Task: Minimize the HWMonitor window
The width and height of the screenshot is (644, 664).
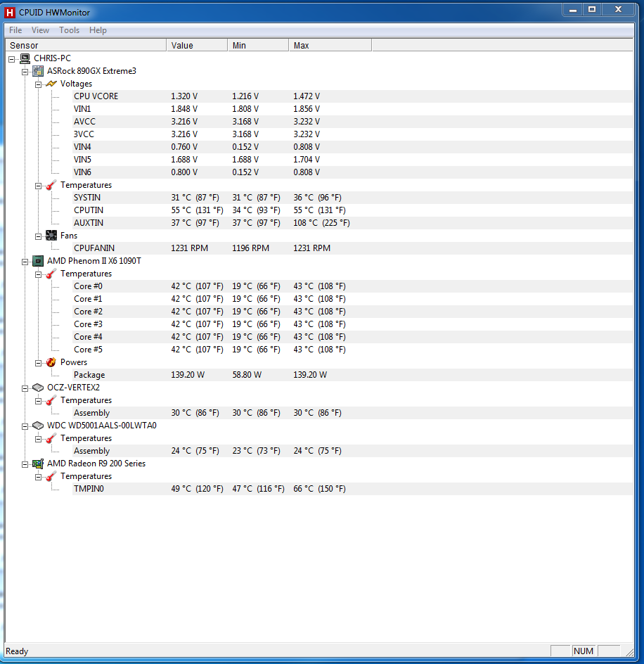Action: pos(573,9)
